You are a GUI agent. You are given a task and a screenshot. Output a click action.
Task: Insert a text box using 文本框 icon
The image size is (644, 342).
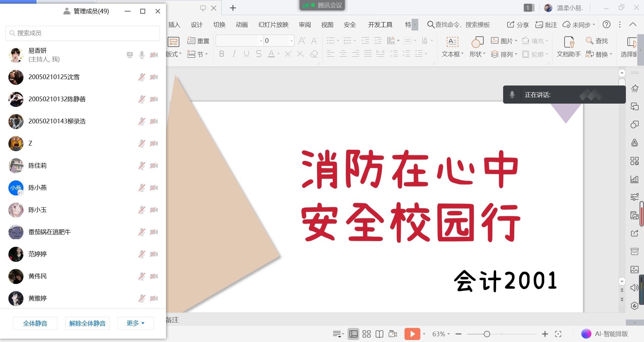click(452, 42)
